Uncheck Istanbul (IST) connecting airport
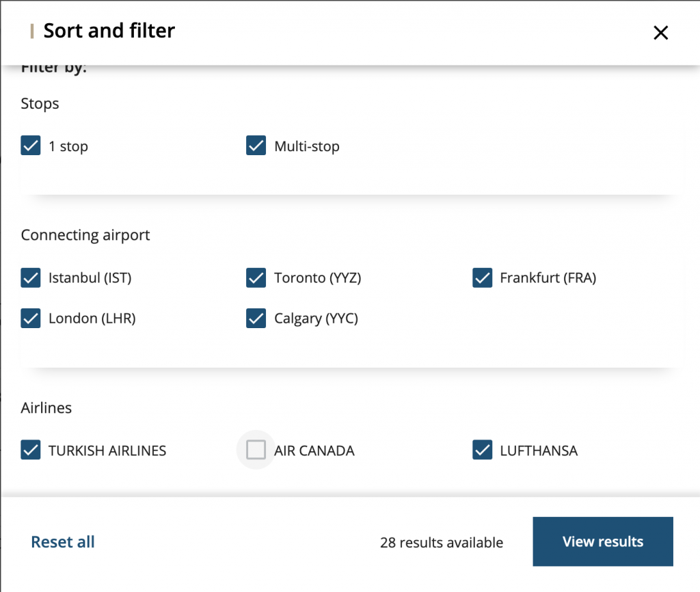Image resolution: width=700 pixels, height=592 pixels. (x=30, y=278)
